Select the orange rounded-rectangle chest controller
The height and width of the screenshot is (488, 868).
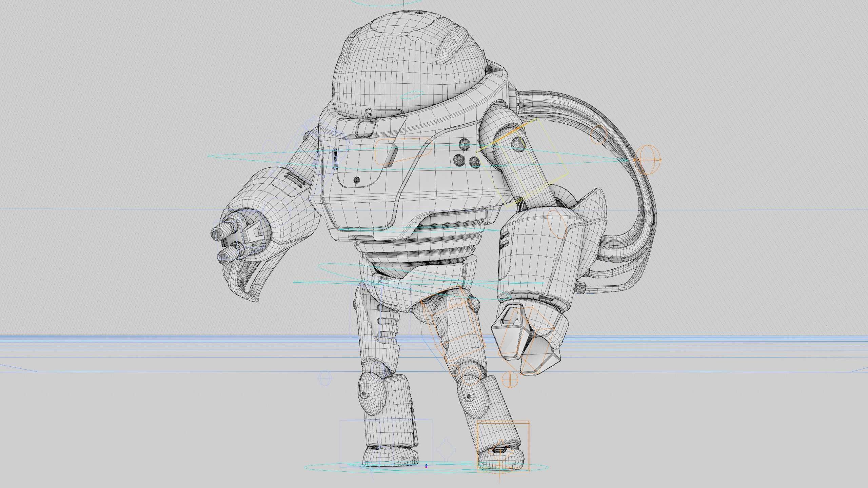tap(404, 151)
